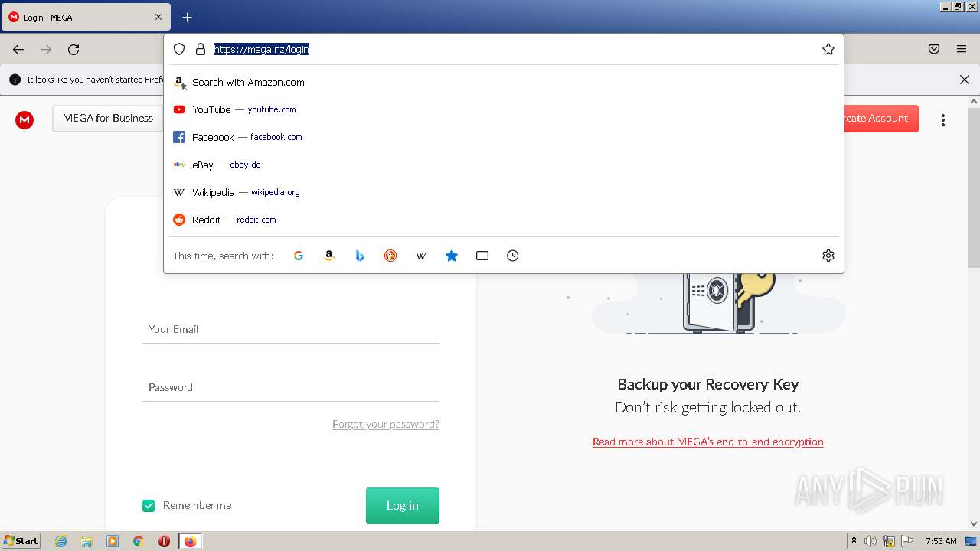Open search settings gear
The image size is (980, 551).
[x=828, y=256]
